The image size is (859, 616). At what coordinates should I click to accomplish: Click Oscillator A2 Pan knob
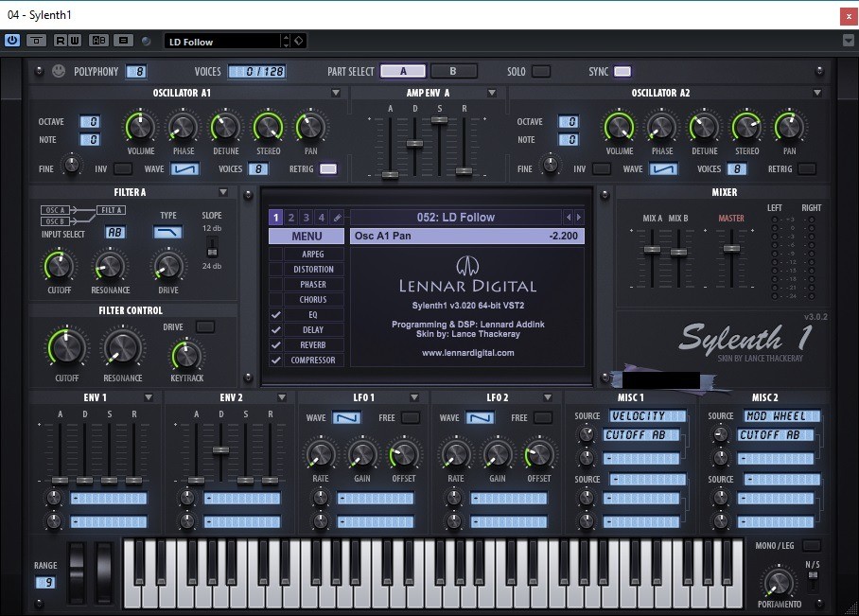click(789, 127)
